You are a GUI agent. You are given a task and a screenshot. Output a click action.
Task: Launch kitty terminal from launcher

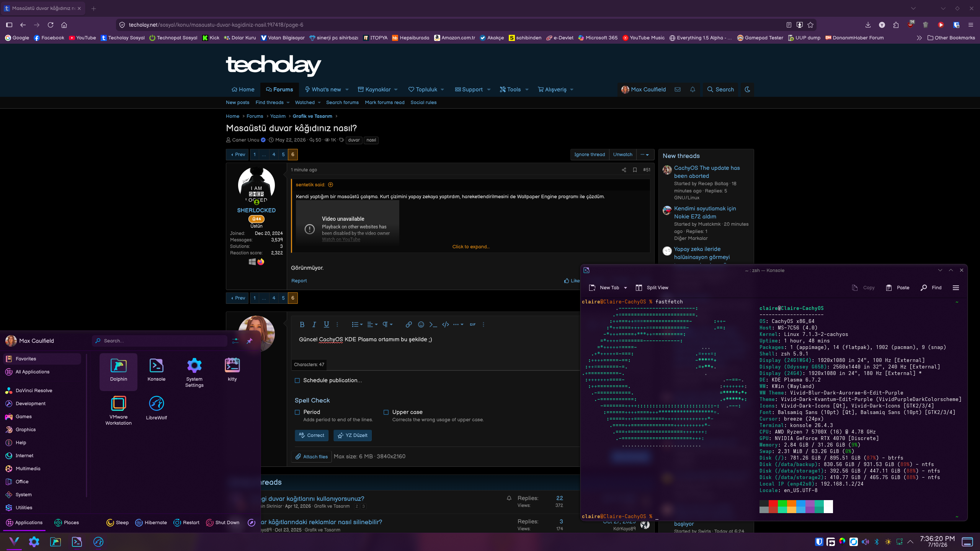pos(232,370)
